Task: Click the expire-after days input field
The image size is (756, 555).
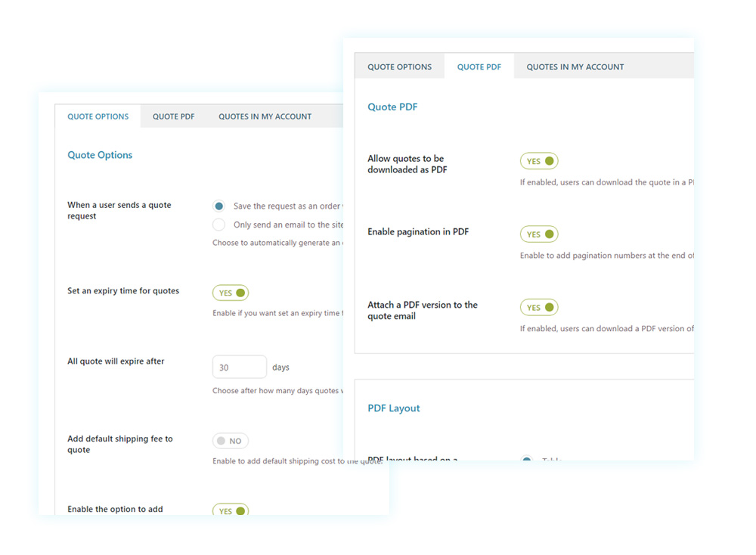Action: [x=239, y=367]
